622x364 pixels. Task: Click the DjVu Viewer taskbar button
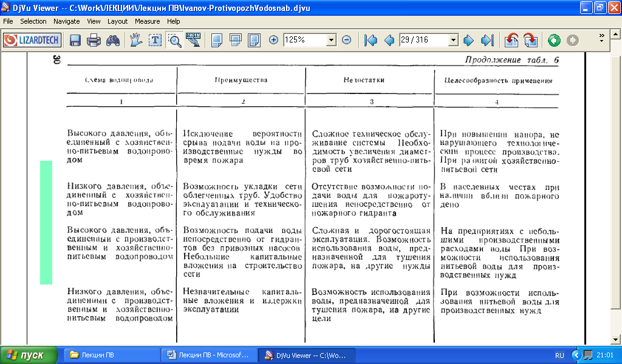point(307,356)
